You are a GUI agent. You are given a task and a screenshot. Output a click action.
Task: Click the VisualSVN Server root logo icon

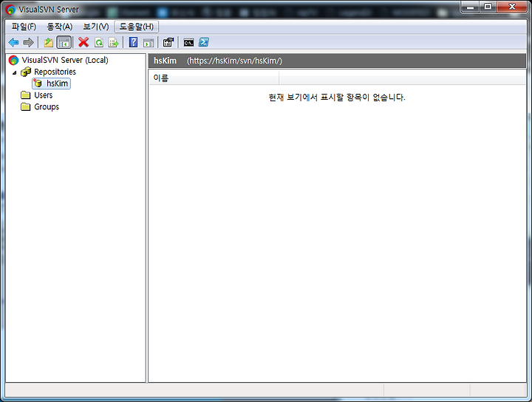13,61
